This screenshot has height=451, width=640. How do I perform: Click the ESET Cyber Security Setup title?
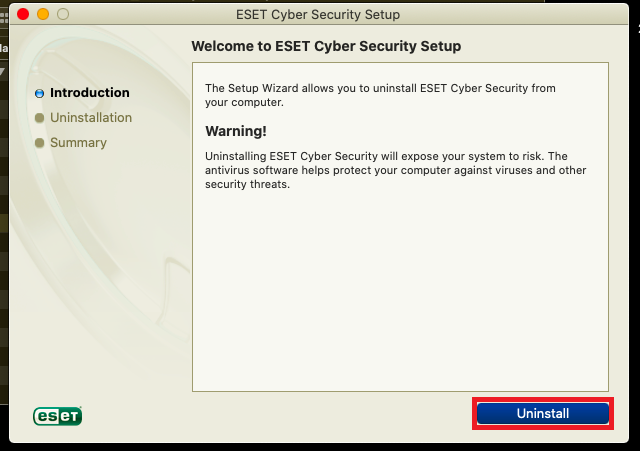318,15
